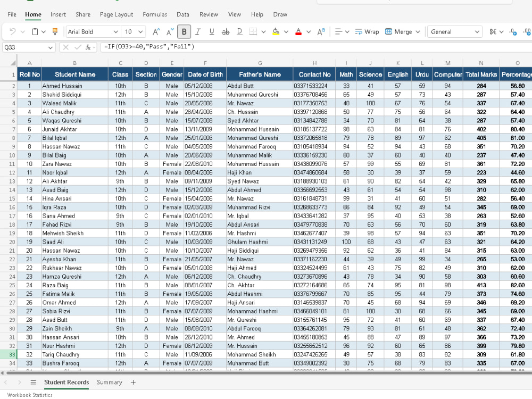The image size is (532, 399).
Task: Toggle Underline formatting
Action: [212, 31]
